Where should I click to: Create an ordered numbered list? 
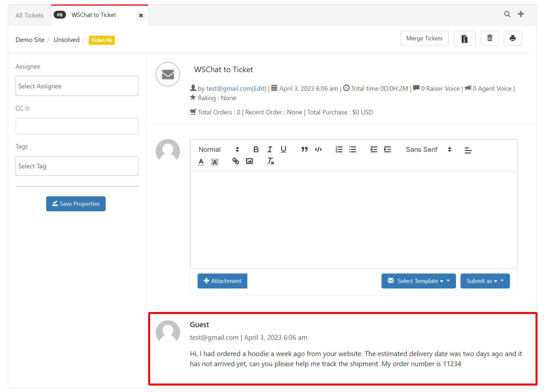click(x=339, y=150)
